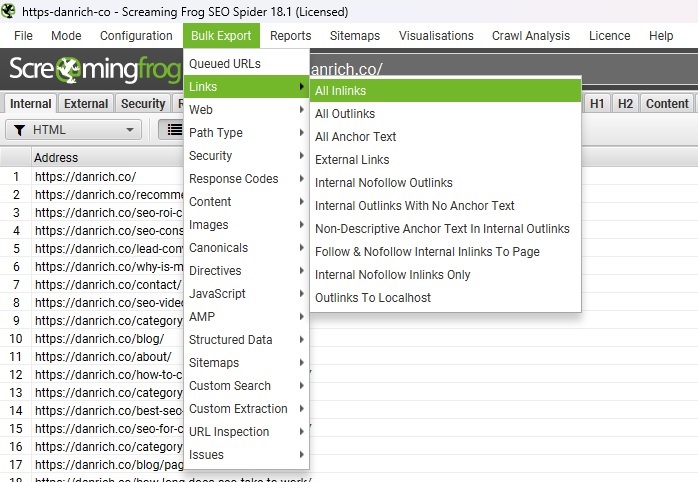Viewport: 698px width, 482px height.
Task: Expand the URL Inspection submenu
Action: click(246, 432)
